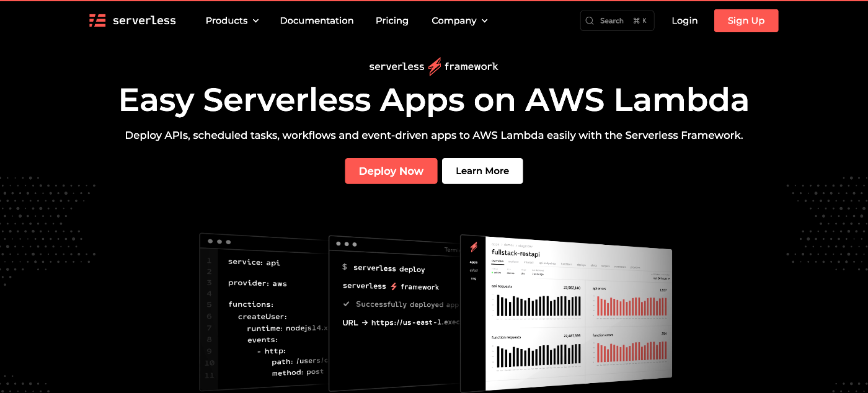The height and width of the screenshot is (393, 868).
Task: Expand the Products menu
Action: pos(232,20)
